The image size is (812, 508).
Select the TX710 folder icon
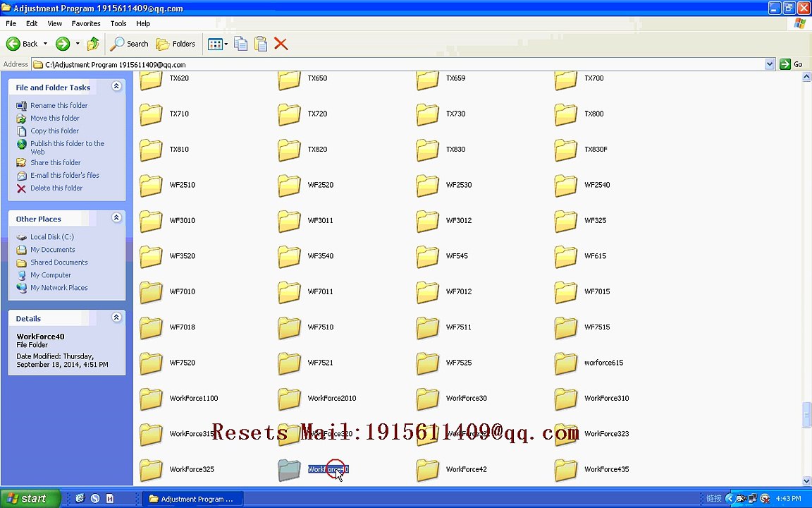pyautogui.click(x=152, y=114)
